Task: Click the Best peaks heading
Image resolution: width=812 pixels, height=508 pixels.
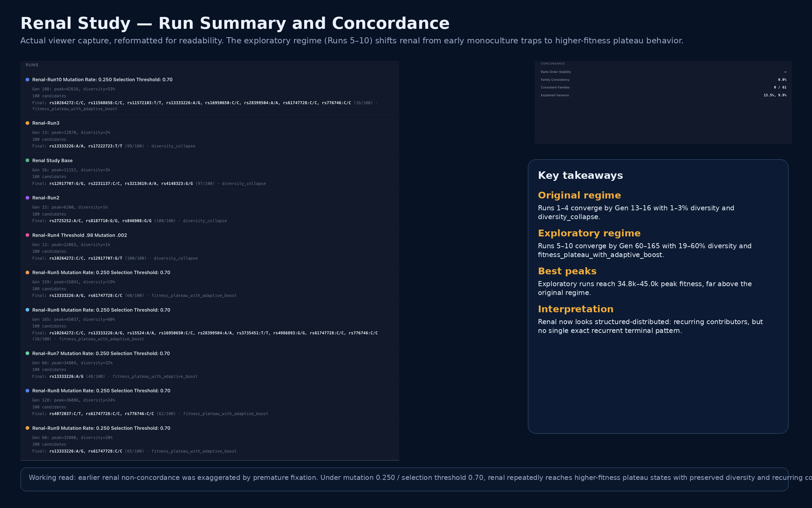Action: 567,271
